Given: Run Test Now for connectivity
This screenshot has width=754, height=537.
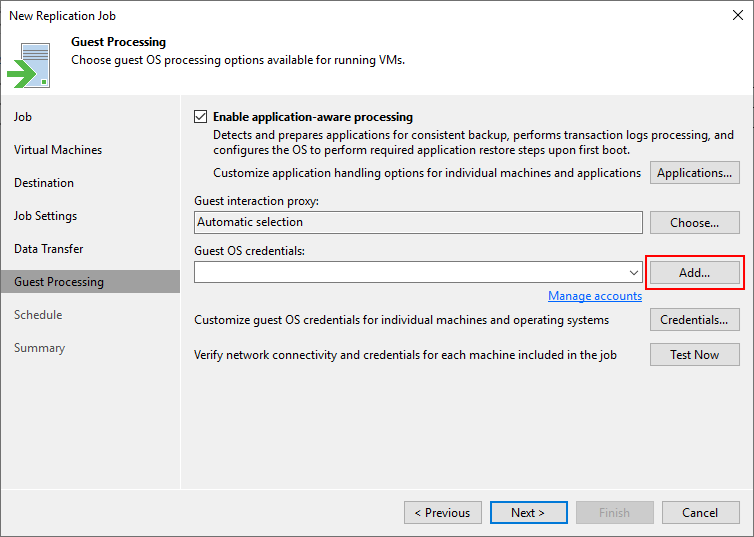Looking at the screenshot, I should tap(694, 355).
